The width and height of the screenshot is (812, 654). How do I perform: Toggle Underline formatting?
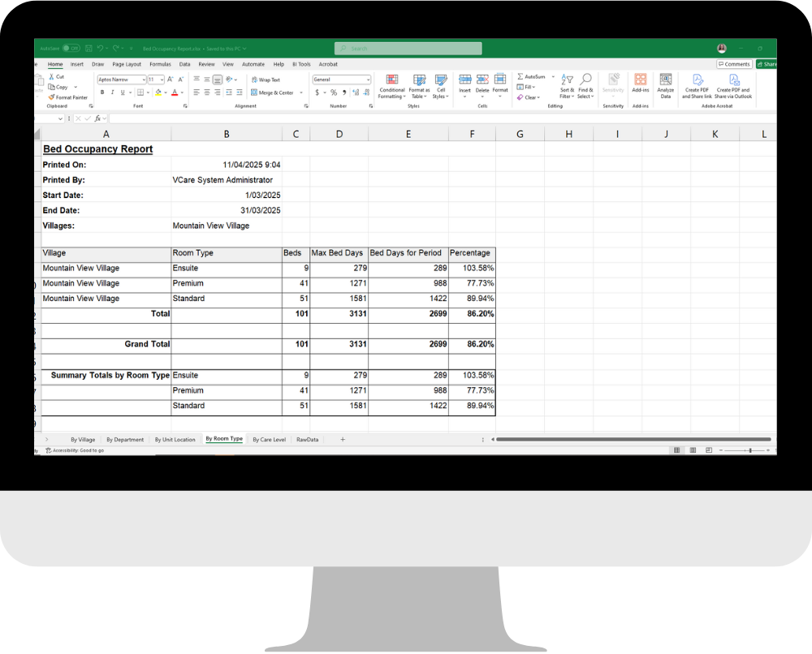[x=123, y=93]
